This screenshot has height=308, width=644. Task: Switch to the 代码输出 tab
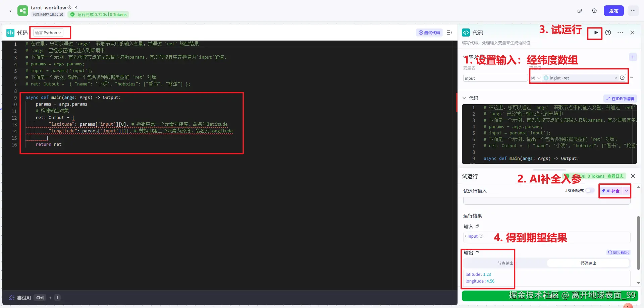(x=588, y=263)
